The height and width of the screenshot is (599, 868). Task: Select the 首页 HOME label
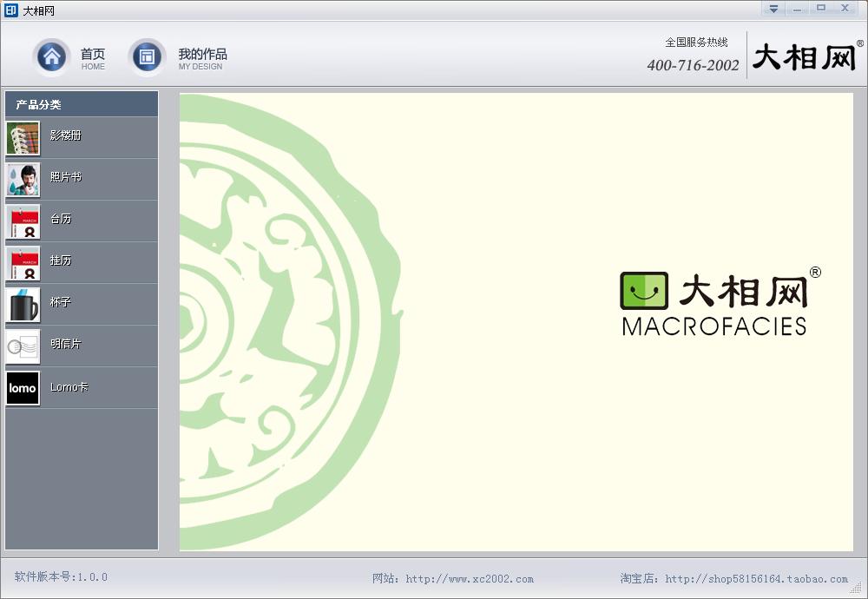tap(93, 58)
